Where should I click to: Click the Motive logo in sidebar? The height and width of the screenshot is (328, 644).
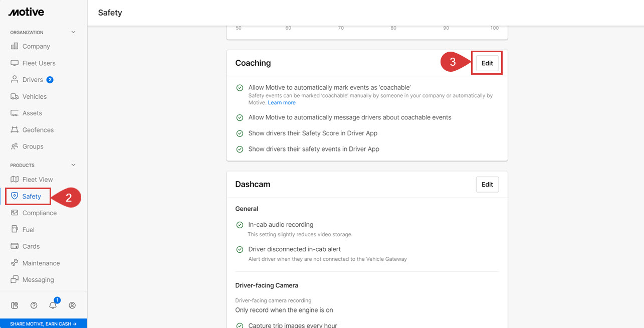26,12
